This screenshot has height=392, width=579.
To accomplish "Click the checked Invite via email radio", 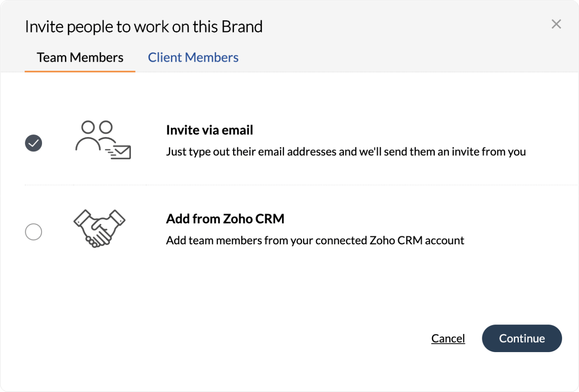I will tap(33, 143).
